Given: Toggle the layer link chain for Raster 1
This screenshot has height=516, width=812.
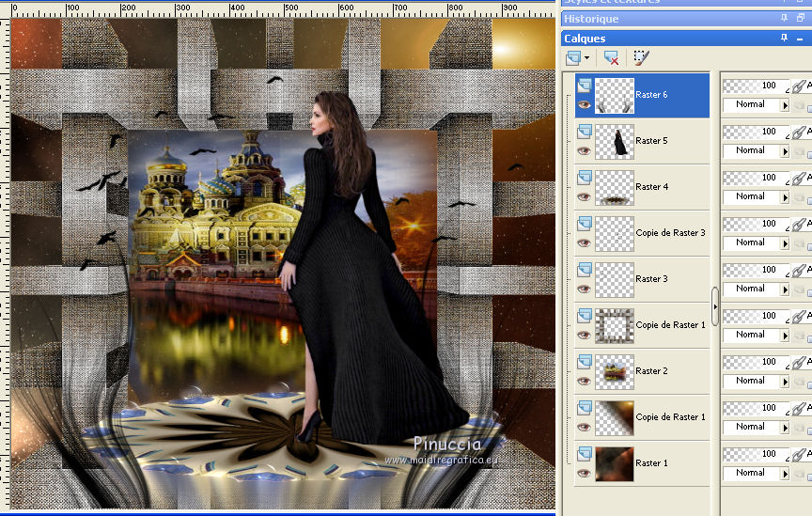Looking at the screenshot, I should [x=800, y=456].
